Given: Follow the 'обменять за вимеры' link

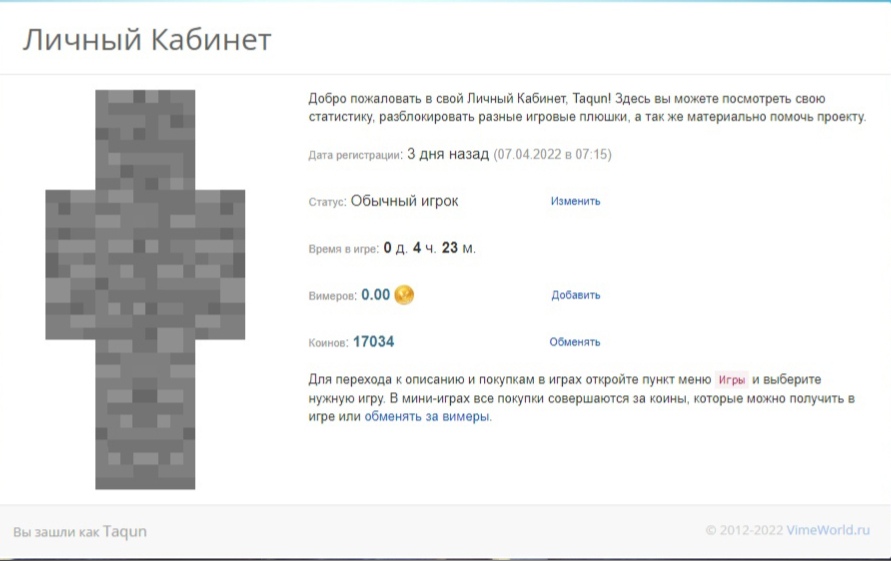Looking at the screenshot, I should [427, 417].
